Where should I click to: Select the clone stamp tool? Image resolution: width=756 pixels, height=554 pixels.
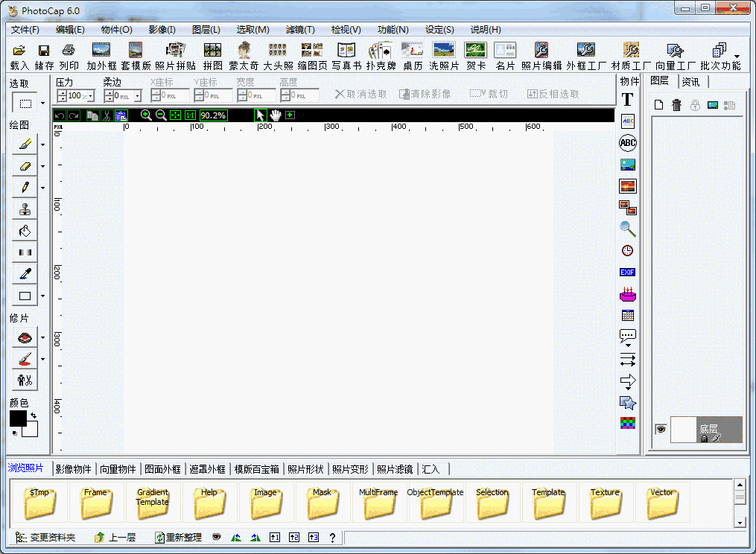25,209
